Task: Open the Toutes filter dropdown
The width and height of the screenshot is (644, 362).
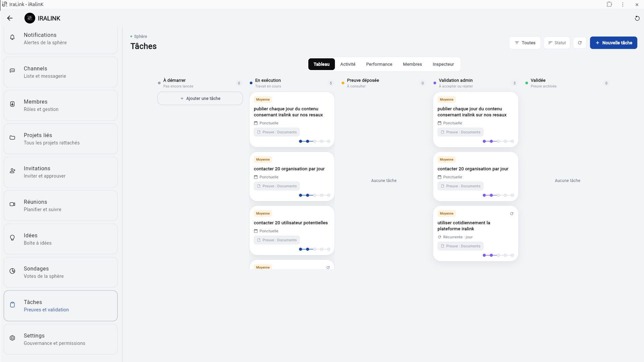Action: (525, 43)
